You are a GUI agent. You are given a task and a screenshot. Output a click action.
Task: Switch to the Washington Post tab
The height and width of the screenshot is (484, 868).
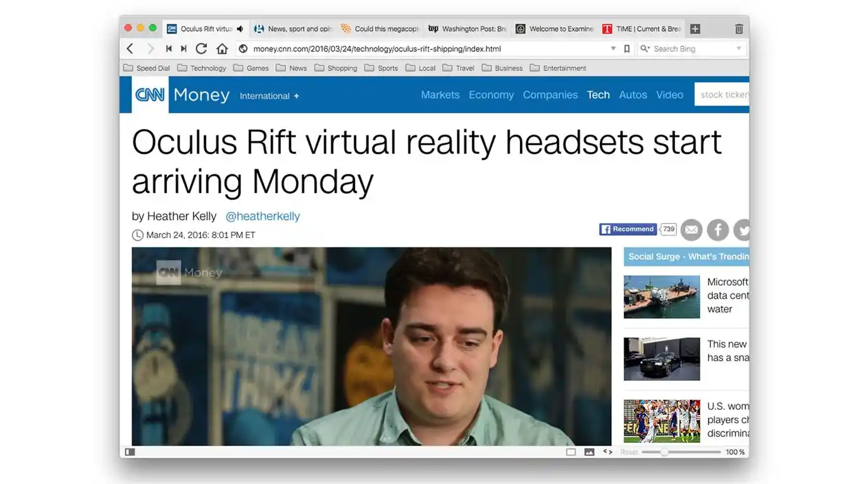(468, 29)
